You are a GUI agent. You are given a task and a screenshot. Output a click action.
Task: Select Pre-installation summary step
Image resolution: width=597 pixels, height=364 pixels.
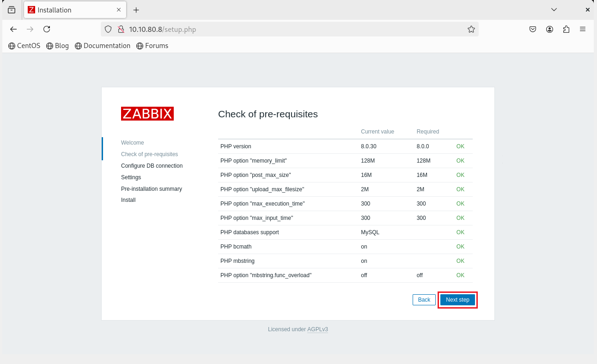(x=152, y=189)
